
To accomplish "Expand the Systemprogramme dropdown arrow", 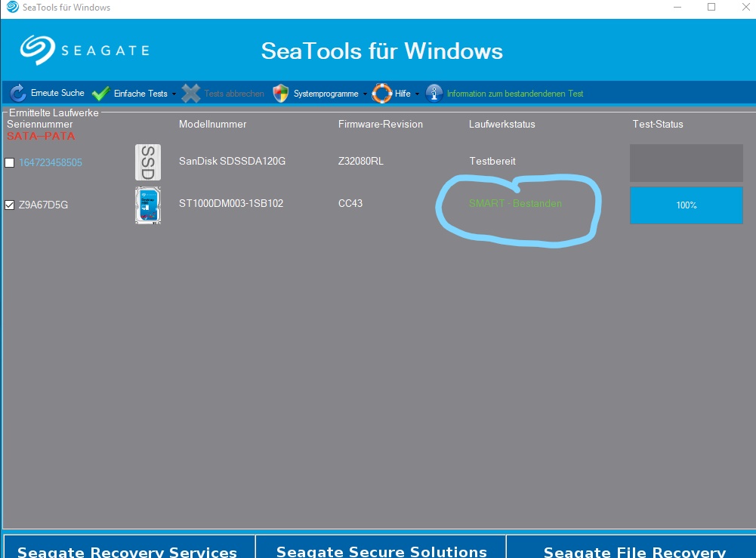I will click(365, 94).
